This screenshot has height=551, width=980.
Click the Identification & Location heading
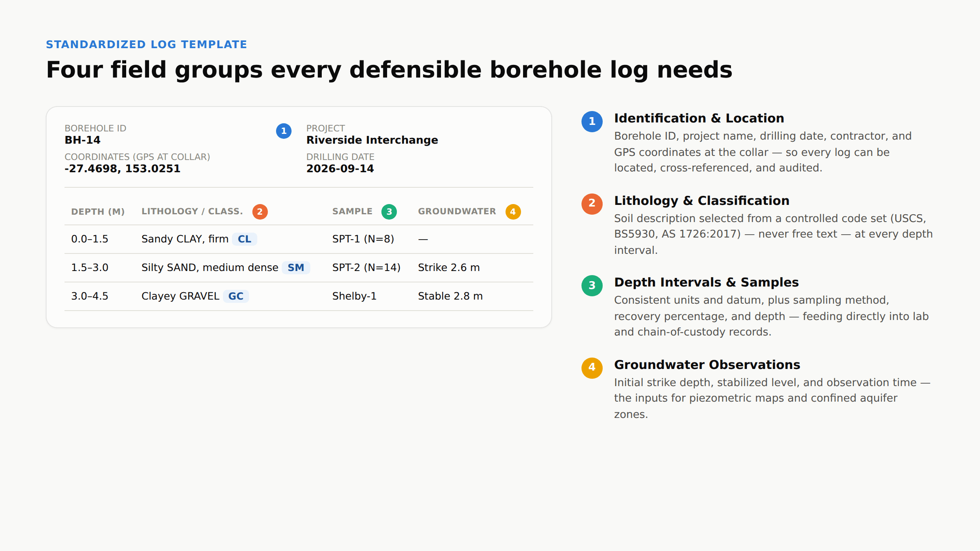coord(699,118)
